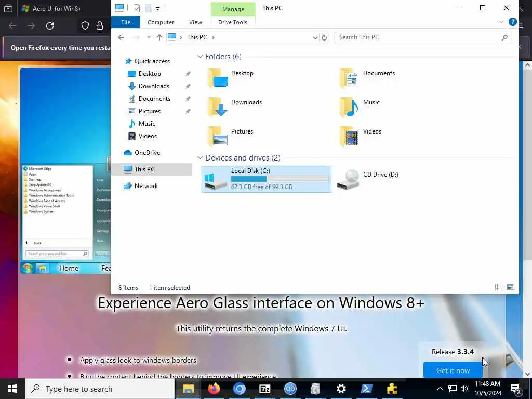Viewport: 532px width, 399px height.
Task: Open the Windows Start menu
Action: (x=12, y=389)
